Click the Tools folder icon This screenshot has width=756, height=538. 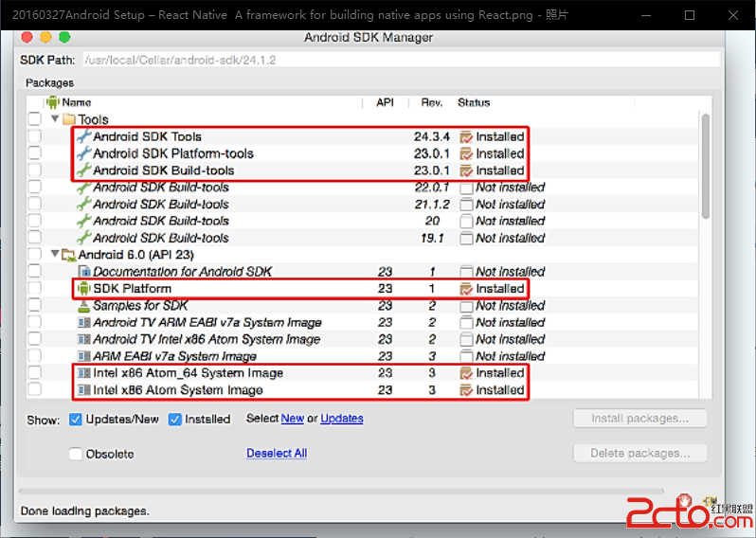(69, 119)
